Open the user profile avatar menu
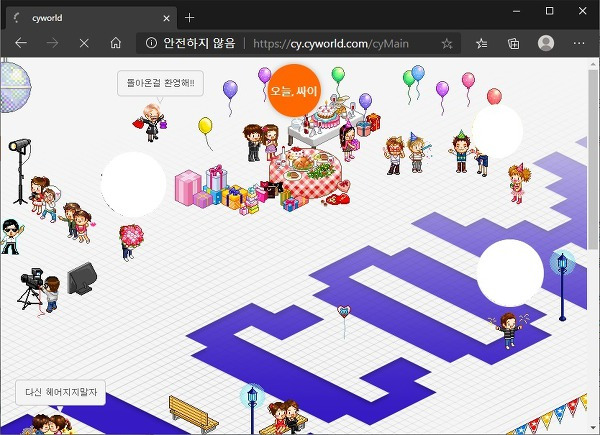 point(546,43)
